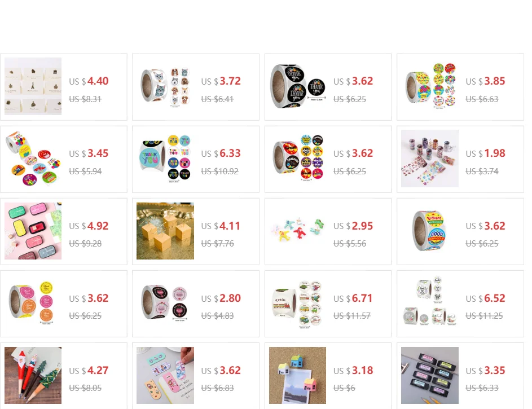Screen dimensions: 532x409
Task: Click the cat and dog sticker roll image
Action: (x=165, y=86)
